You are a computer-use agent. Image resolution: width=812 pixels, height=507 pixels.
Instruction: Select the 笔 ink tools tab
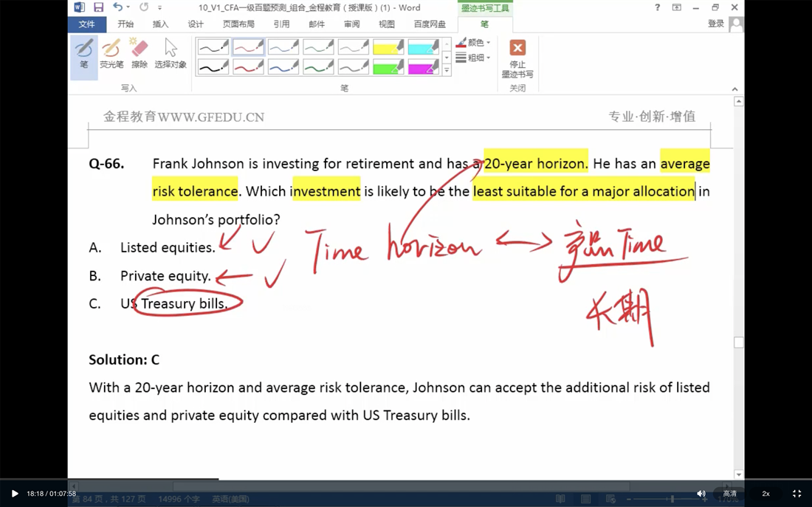(484, 24)
